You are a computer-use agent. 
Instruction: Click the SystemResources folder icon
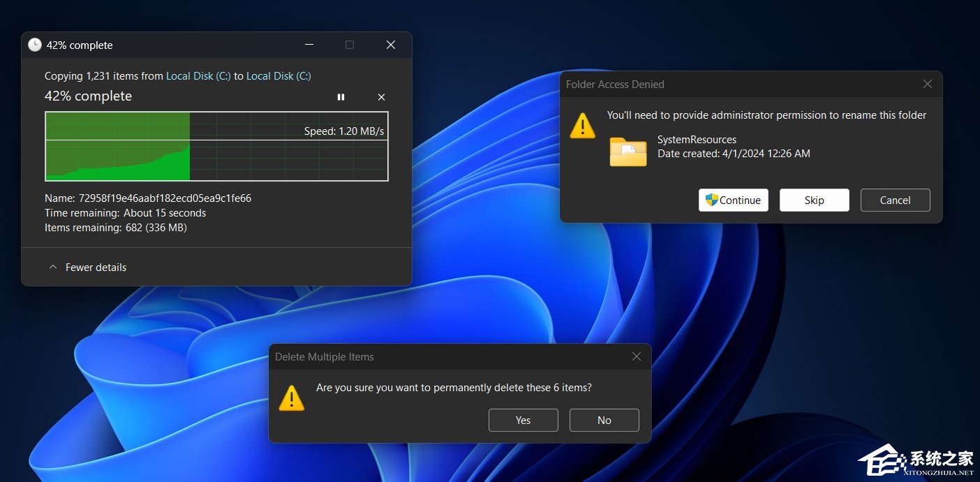(x=628, y=152)
